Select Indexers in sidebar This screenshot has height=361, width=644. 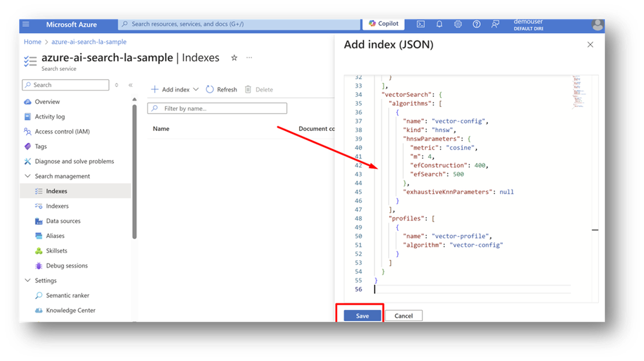click(57, 206)
